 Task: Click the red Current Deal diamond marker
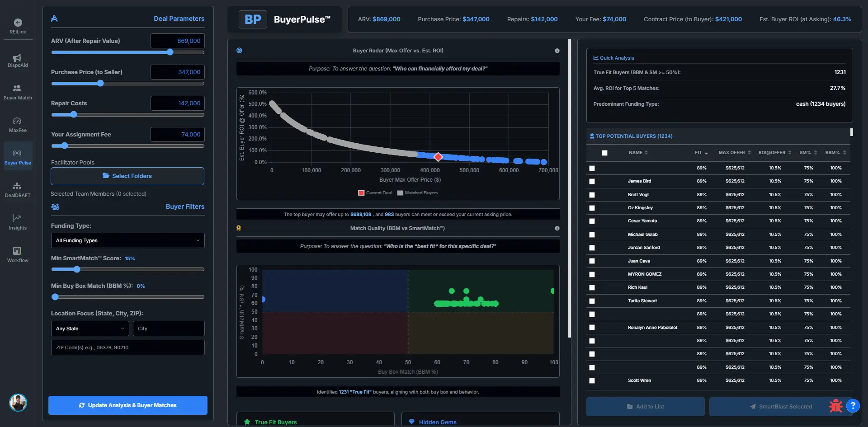(438, 157)
